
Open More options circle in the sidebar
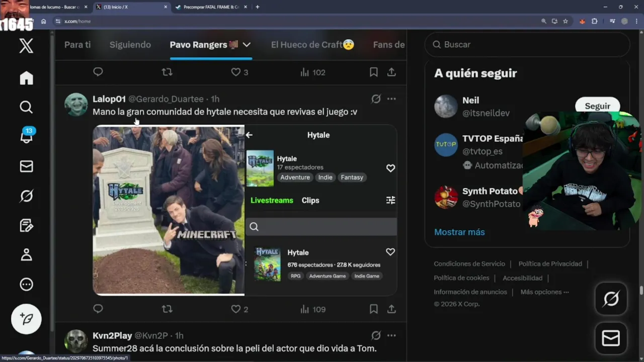pos(26,285)
